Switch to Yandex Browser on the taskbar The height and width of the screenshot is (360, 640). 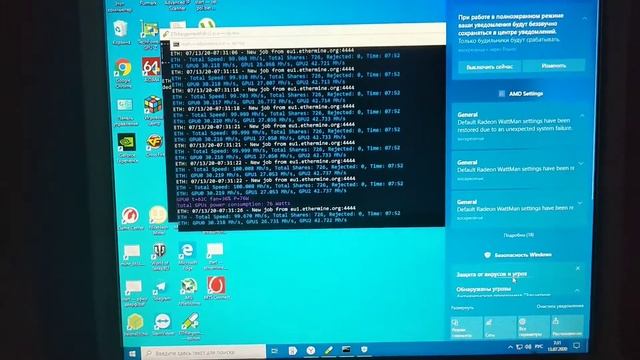[x=311, y=350]
